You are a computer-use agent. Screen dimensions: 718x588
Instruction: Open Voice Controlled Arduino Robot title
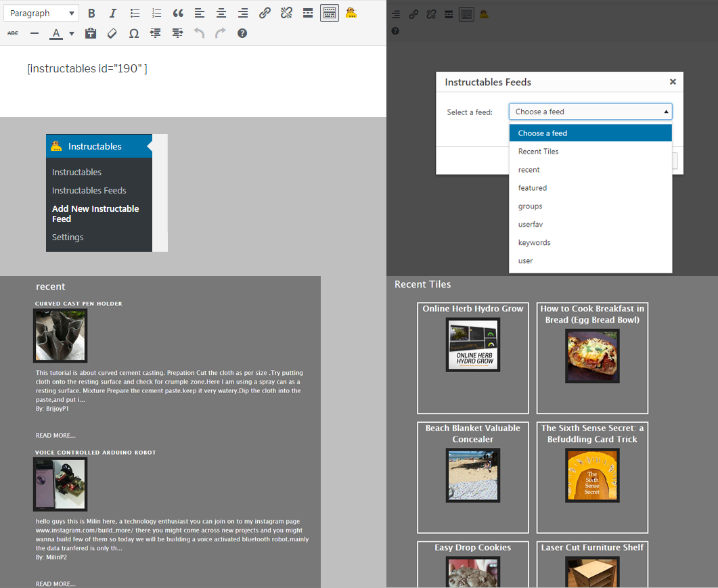coord(95,453)
